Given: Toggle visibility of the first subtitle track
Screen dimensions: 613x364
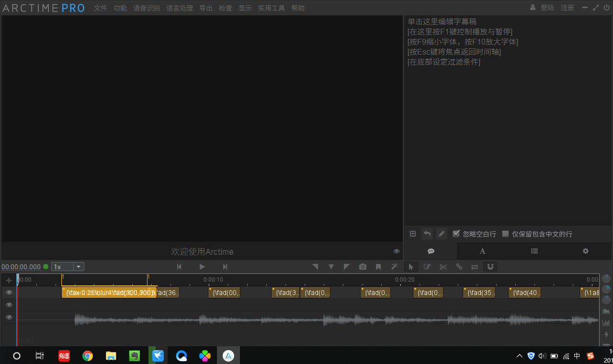Looking at the screenshot, I should [9, 292].
